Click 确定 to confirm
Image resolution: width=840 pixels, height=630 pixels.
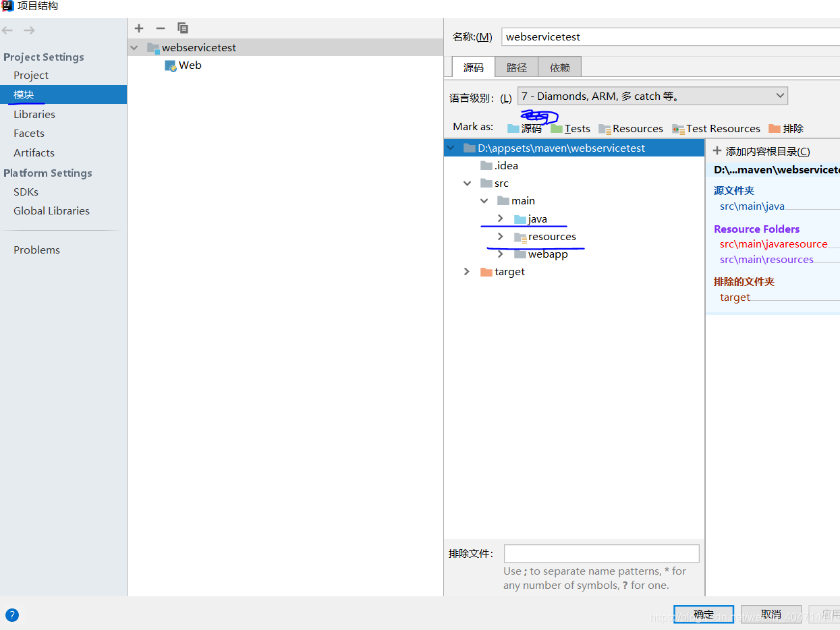click(704, 614)
